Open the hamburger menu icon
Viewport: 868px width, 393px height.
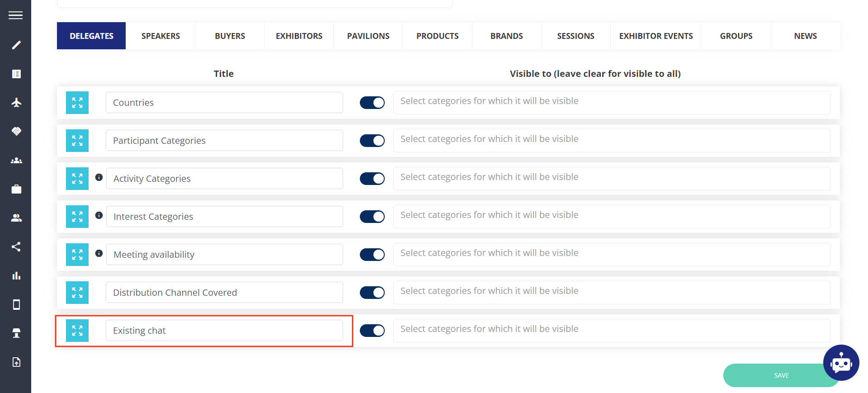coord(15,15)
